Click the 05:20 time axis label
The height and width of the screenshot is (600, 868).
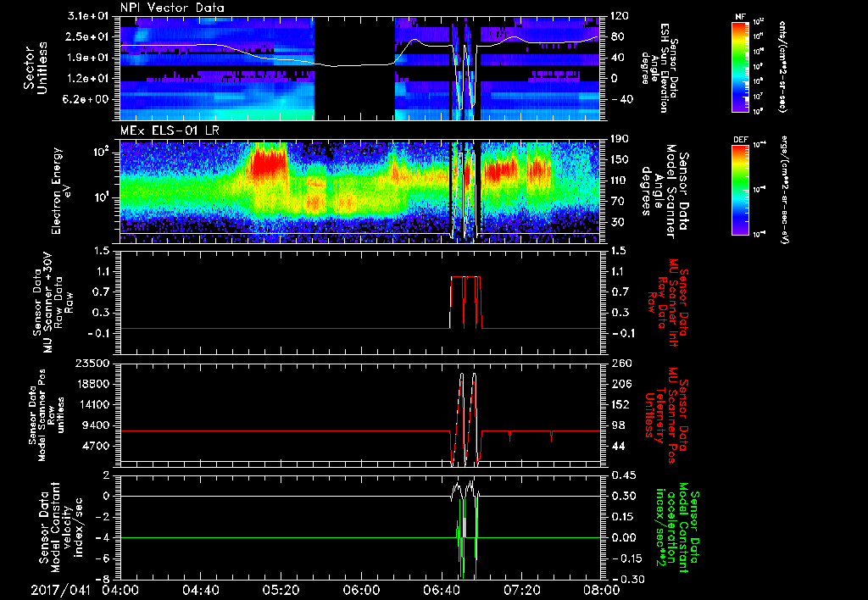tap(281, 590)
